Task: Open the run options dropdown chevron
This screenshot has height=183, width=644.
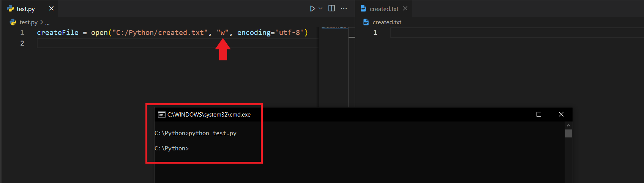Action: point(320,8)
